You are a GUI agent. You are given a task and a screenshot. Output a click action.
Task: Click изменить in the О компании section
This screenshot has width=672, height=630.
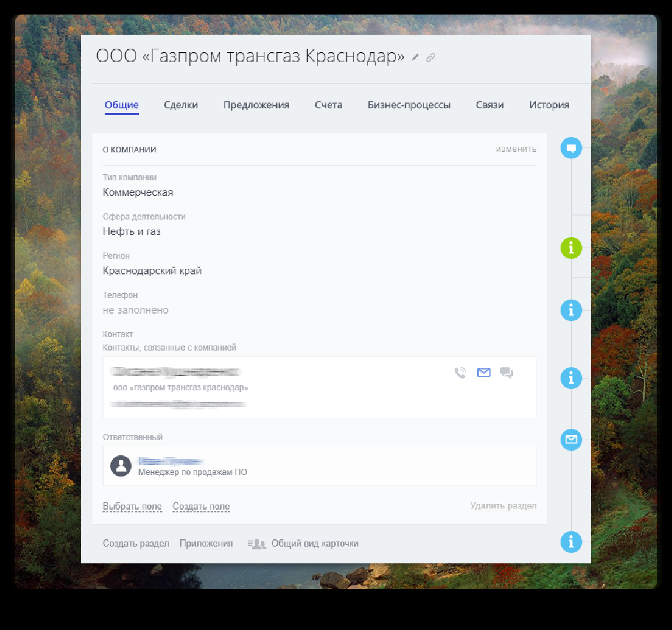point(516,149)
